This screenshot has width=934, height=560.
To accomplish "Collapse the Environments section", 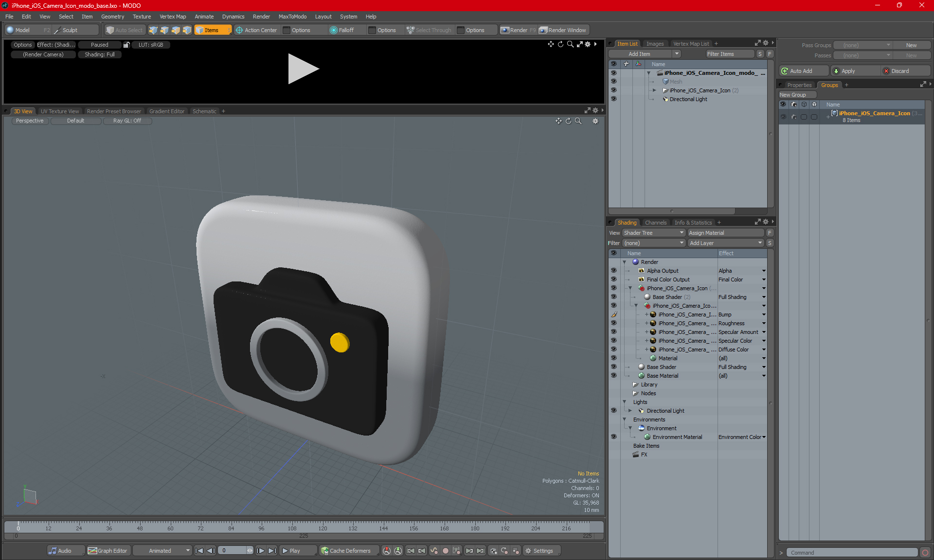I will click(625, 420).
